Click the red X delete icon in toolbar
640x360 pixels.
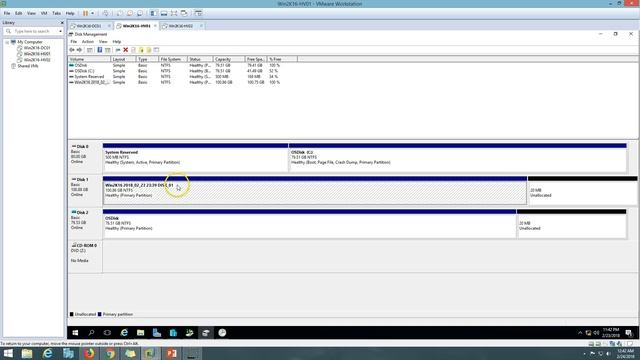(x=126, y=50)
